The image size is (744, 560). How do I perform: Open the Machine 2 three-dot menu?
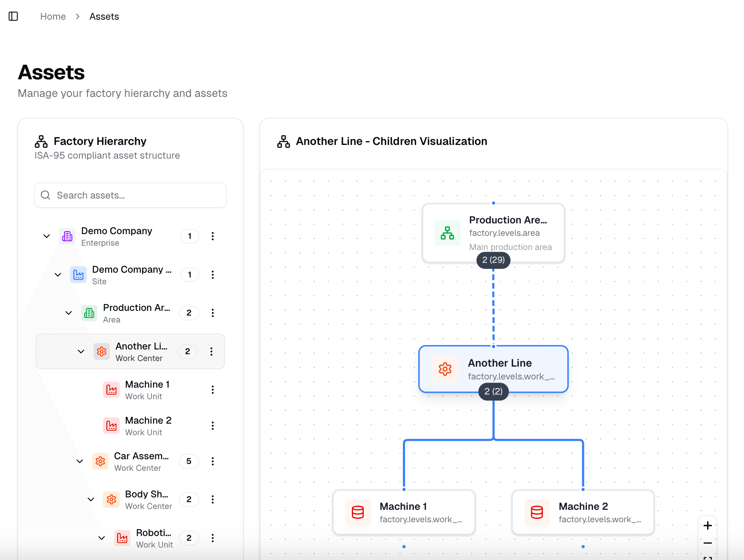(212, 426)
